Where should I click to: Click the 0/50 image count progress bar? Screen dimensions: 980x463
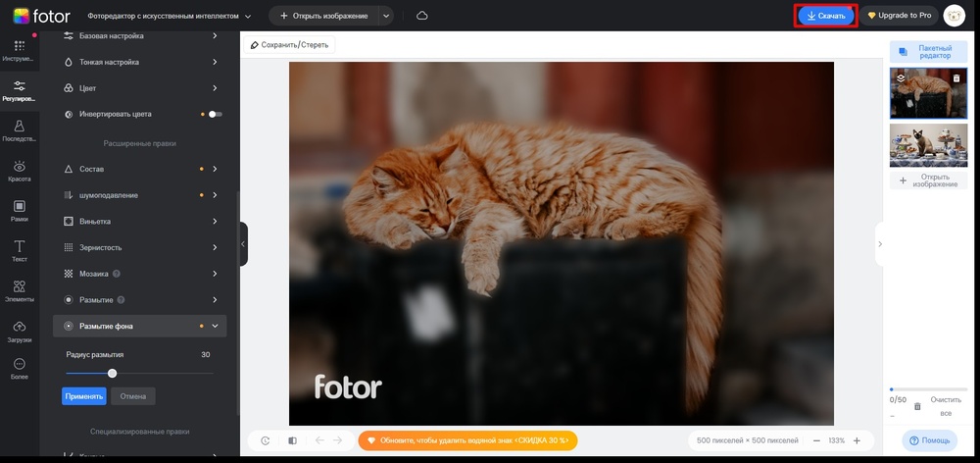pos(928,389)
